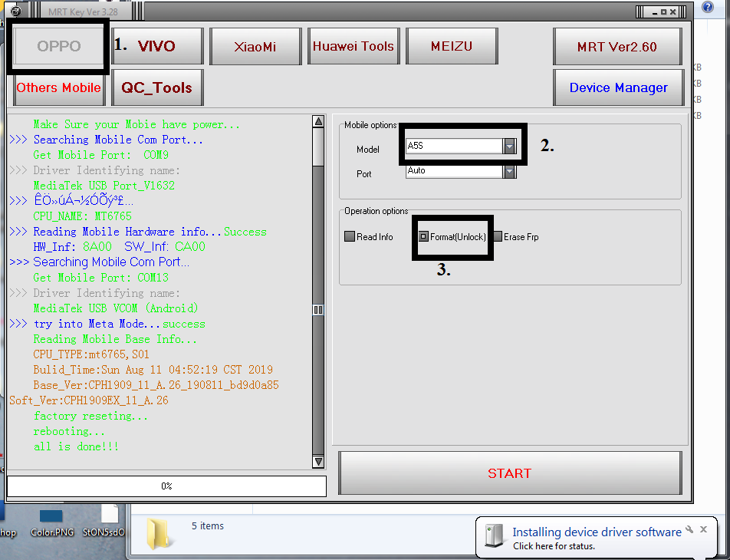Launch MRT Ver2.60
The width and height of the screenshot is (730, 560).
point(617,46)
